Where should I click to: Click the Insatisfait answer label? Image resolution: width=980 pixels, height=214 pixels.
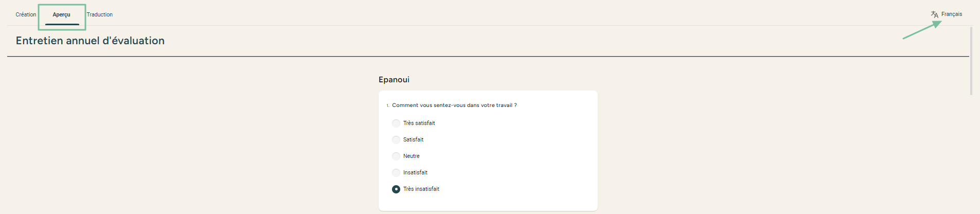416,173
